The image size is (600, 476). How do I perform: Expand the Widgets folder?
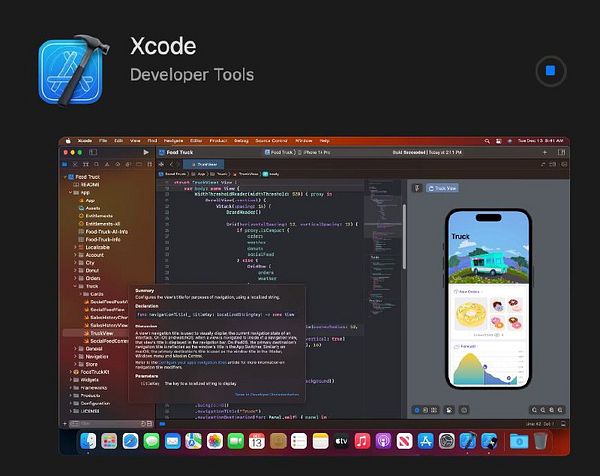click(x=70, y=380)
